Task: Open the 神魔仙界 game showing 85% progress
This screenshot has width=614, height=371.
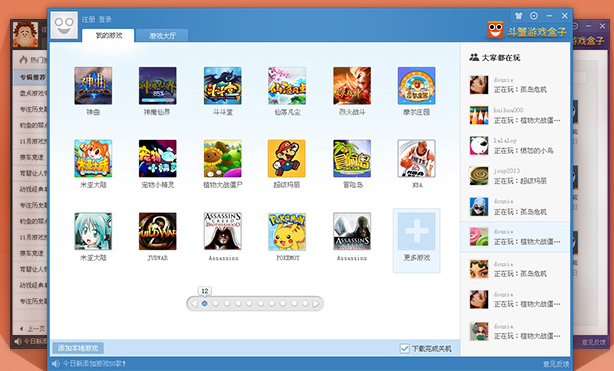Action: 157,86
